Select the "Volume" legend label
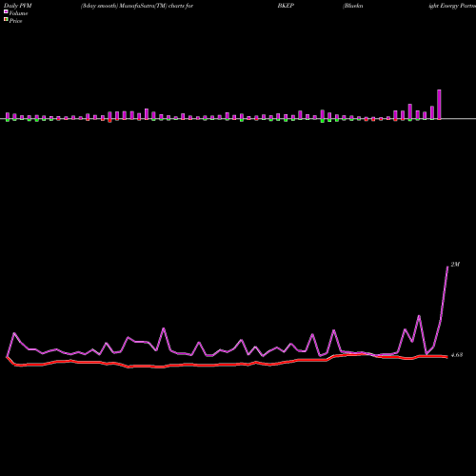This screenshot has width=476, height=476. pyautogui.click(x=18, y=13)
